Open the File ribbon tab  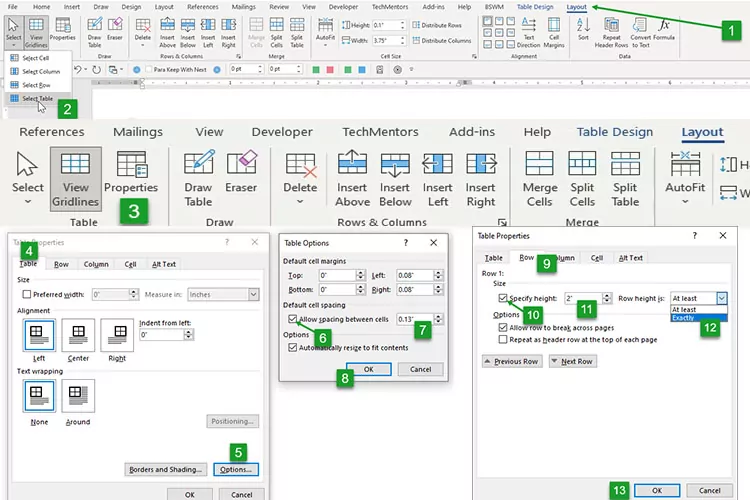point(13,7)
